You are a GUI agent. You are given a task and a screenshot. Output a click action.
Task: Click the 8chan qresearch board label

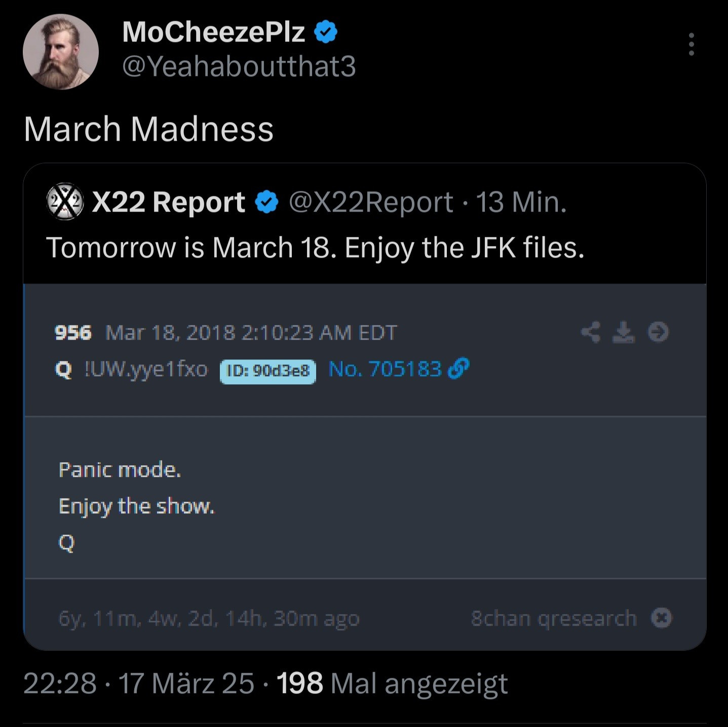(x=554, y=619)
